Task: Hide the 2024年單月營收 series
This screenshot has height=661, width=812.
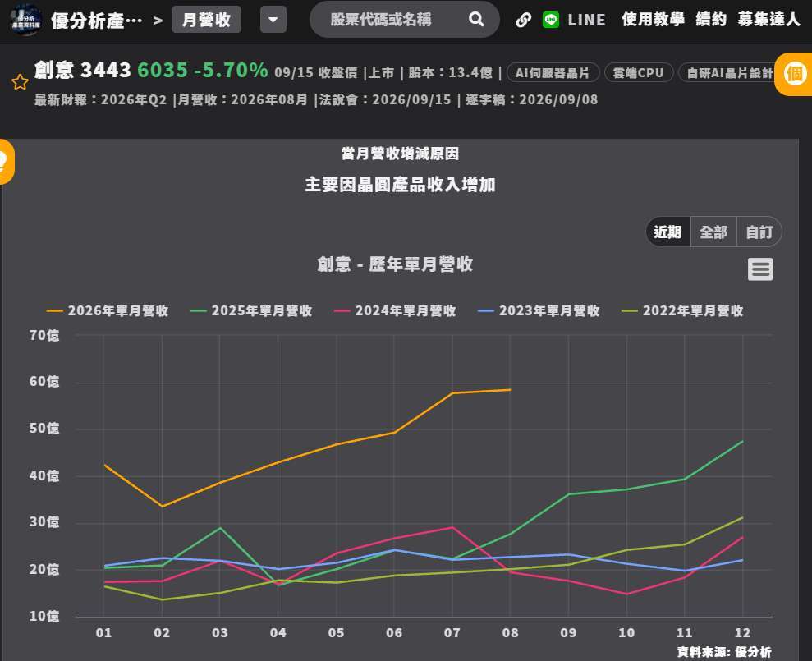Action: pyautogui.click(x=395, y=311)
